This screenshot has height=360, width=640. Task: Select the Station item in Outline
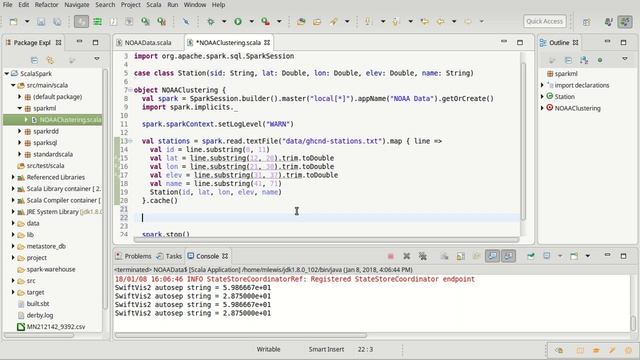(564, 97)
